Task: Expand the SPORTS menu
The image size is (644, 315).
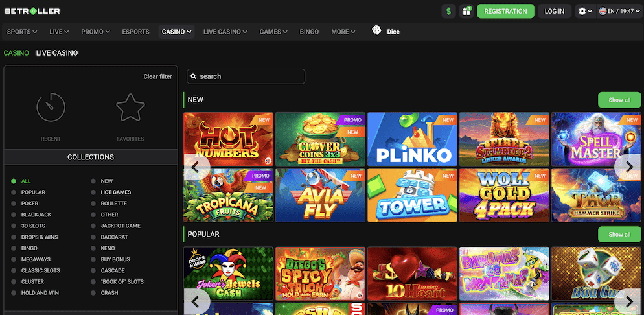Action: coord(22,32)
